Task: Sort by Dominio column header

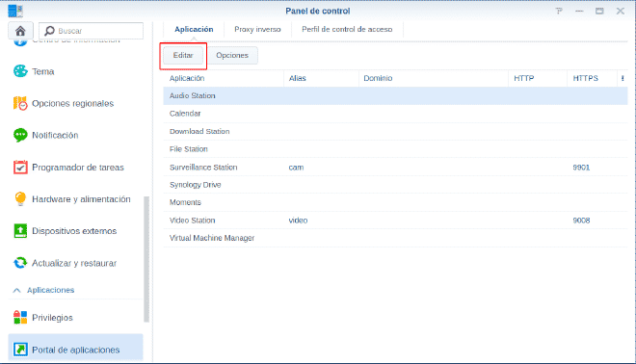Action: 434,78
